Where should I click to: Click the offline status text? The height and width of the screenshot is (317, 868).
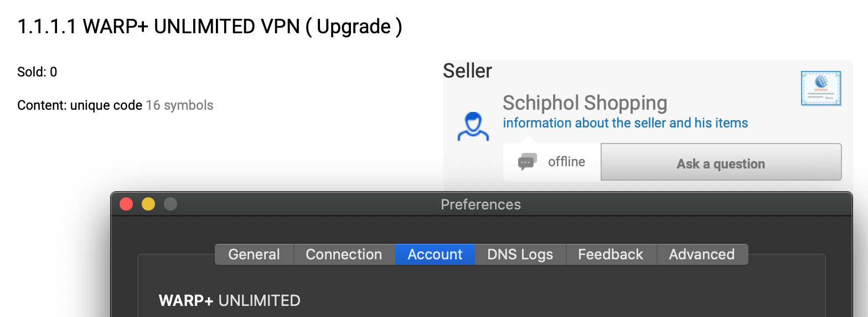pyautogui.click(x=566, y=162)
